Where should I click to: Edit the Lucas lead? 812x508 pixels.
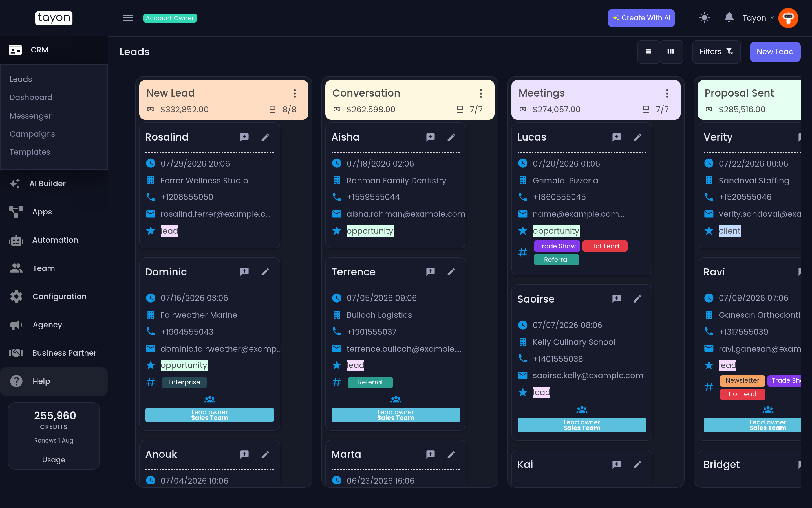637,137
